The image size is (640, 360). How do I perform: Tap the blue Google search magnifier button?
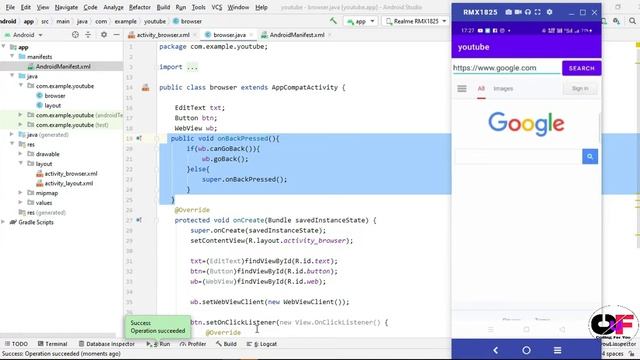coord(590,156)
